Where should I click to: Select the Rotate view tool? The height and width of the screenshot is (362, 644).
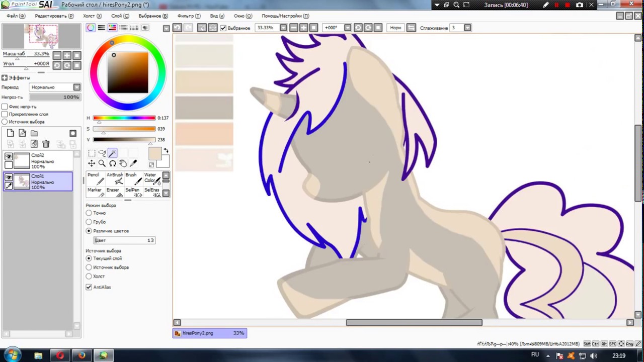(x=112, y=163)
